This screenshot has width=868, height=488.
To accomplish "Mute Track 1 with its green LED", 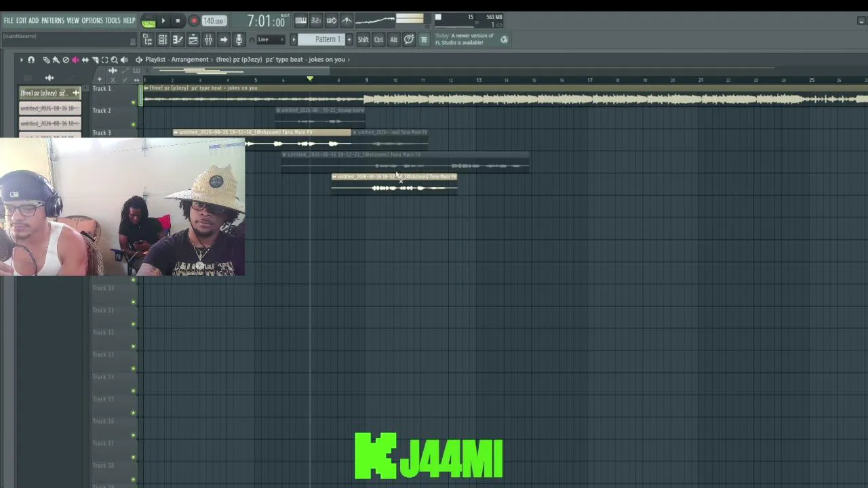I will coord(134,102).
